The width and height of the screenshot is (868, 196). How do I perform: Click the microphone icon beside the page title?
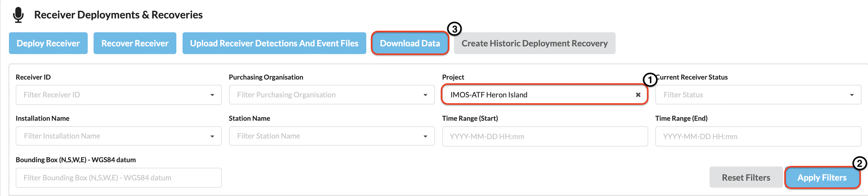tap(18, 15)
